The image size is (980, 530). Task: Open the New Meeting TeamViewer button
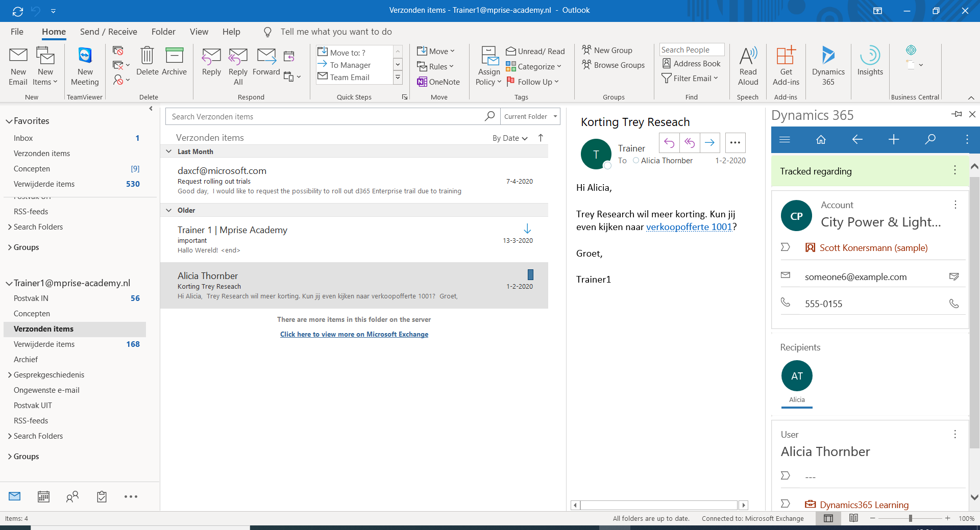click(85, 66)
